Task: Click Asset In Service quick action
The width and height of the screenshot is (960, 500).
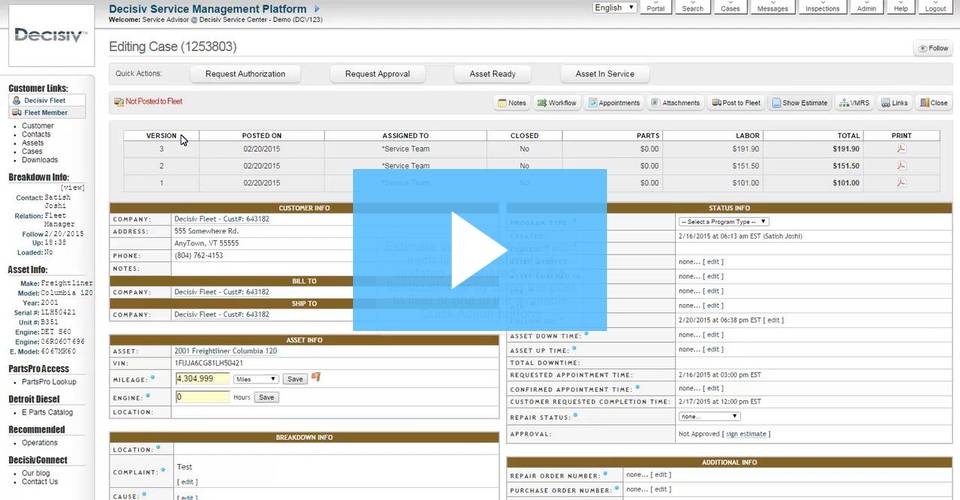Action: tap(604, 73)
